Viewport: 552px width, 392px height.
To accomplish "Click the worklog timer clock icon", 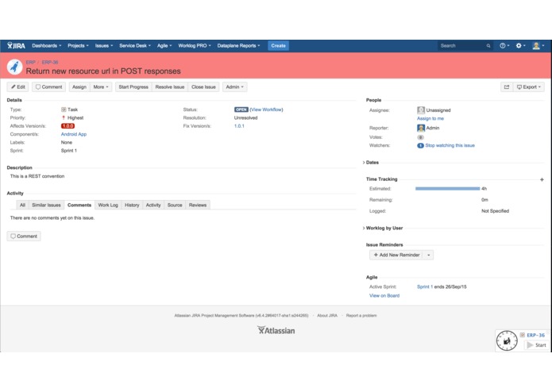I will [507, 340].
